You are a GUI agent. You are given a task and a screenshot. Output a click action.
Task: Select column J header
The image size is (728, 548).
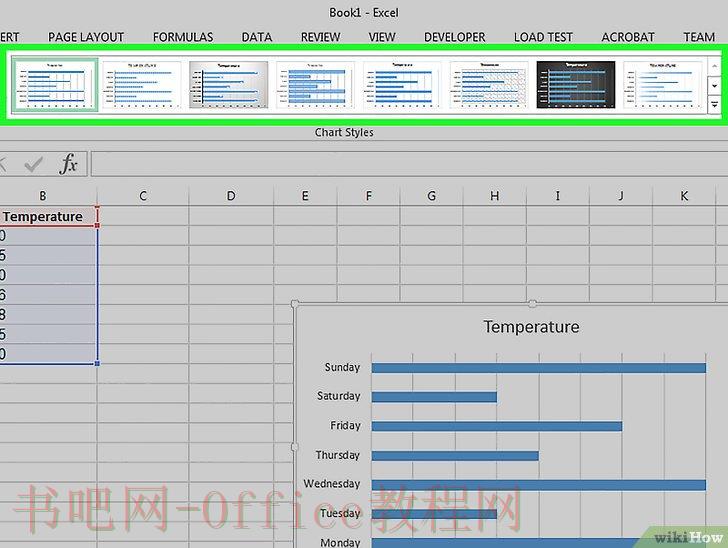[x=621, y=196]
